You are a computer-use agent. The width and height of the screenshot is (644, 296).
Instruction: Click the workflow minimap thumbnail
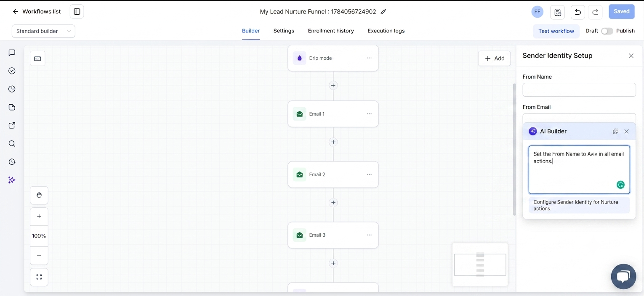pos(480,264)
